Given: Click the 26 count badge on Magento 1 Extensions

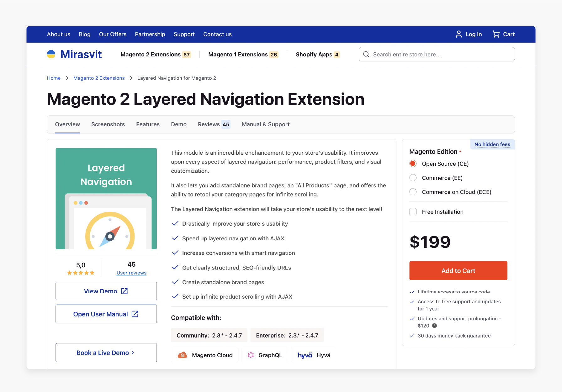Looking at the screenshot, I should pyautogui.click(x=274, y=55).
